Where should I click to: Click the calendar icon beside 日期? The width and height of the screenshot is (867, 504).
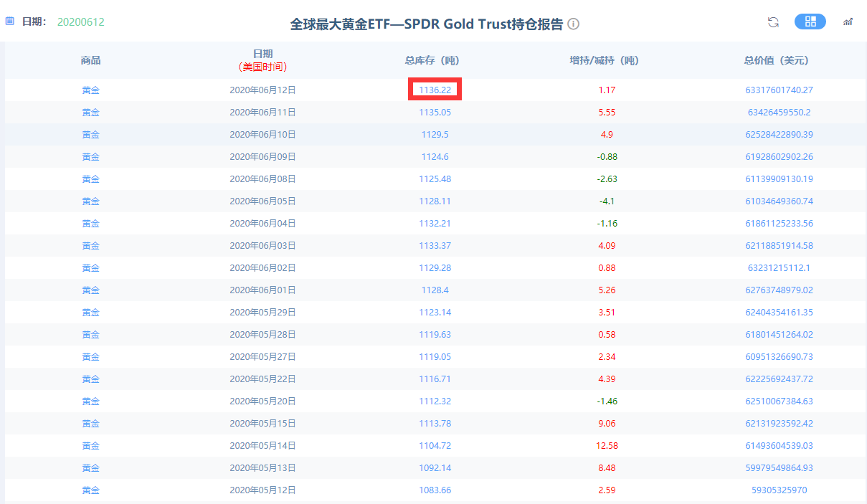(10, 22)
